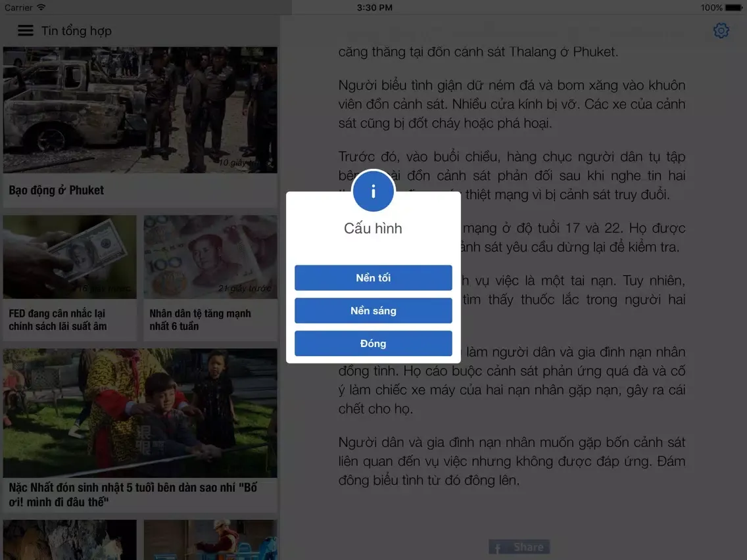Open Nặc Nhất birthday article photo

pyautogui.click(x=140, y=413)
